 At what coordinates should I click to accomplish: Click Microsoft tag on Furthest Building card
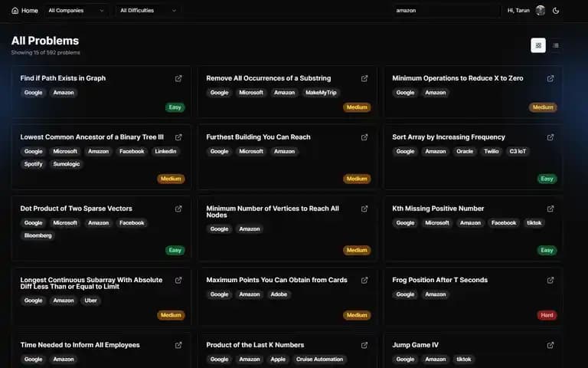click(251, 151)
